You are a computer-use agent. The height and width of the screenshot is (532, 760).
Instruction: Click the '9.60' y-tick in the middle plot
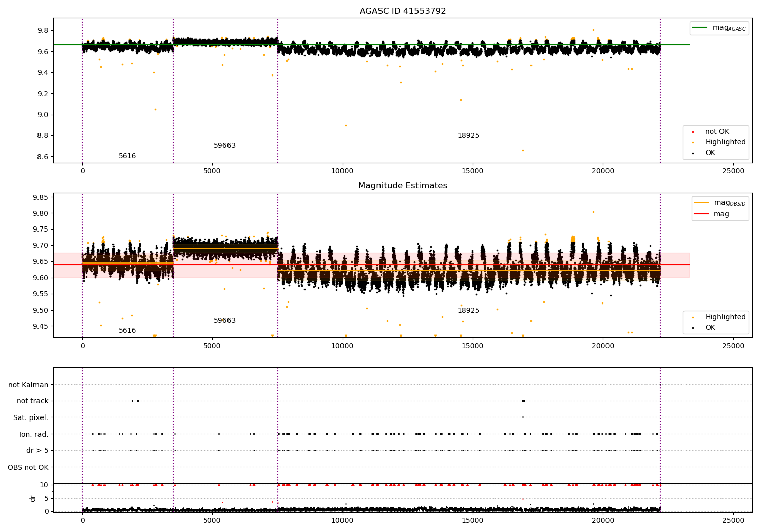coord(41,278)
